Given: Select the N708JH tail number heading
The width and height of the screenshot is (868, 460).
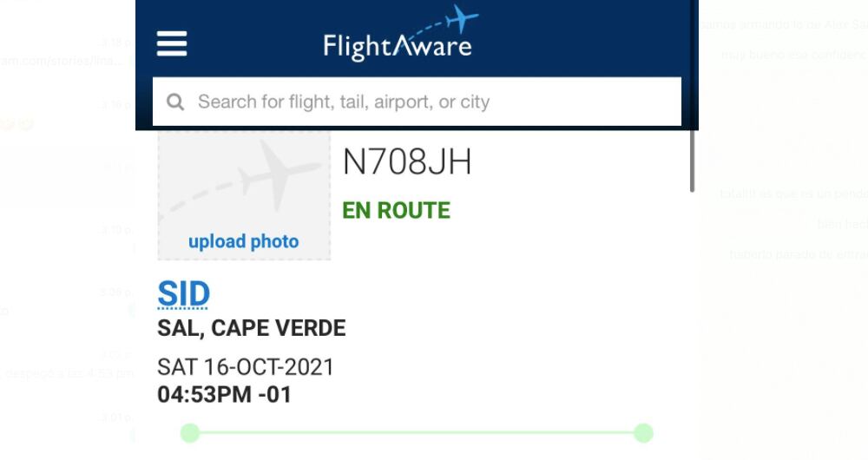Looking at the screenshot, I should click(x=407, y=162).
